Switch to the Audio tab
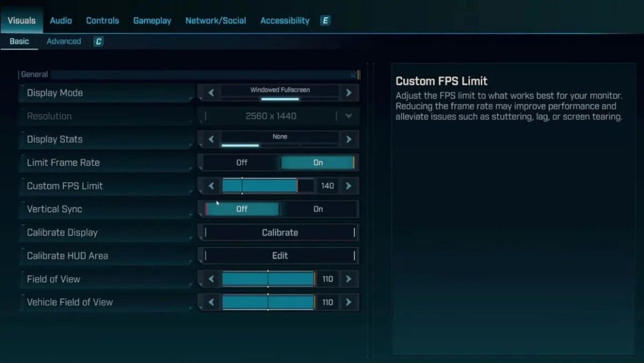 [61, 21]
